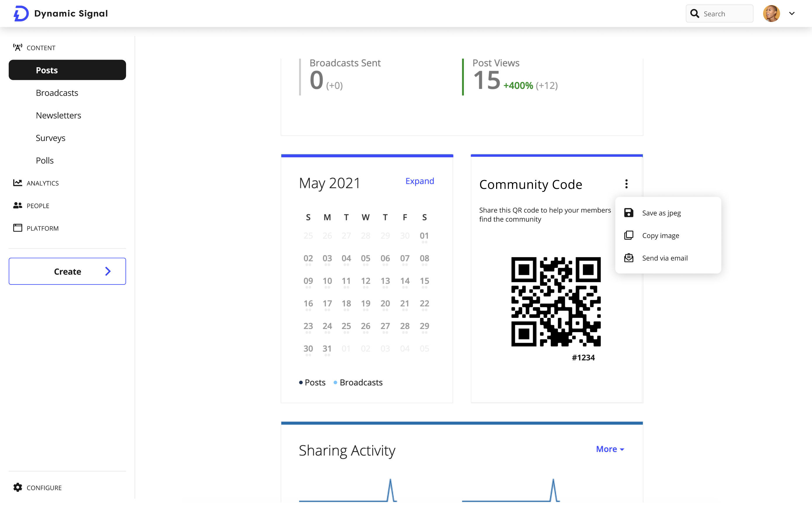Click the Create button arrow chevron
812x507 pixels.
(108, 271)
